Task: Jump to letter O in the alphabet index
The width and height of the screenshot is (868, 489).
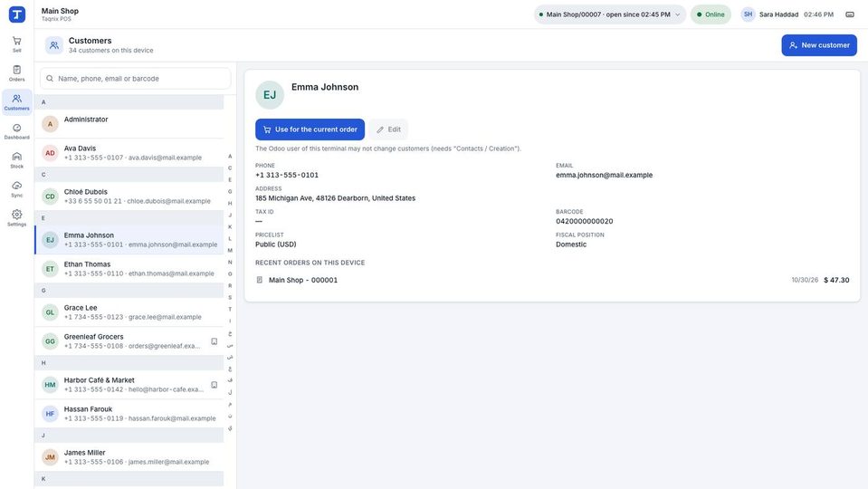Action: pos(230,273)
